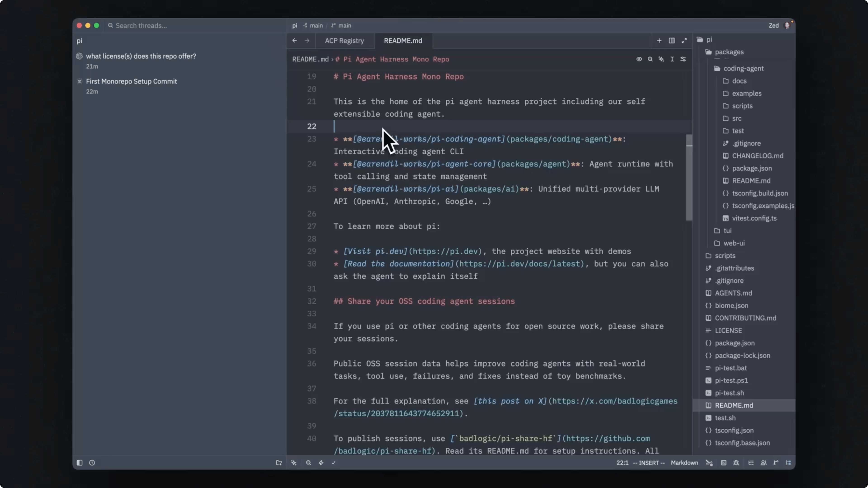Zoom the editor pane with expand arrows
This screenshot has width=868, height=488.
pos(684,41)
